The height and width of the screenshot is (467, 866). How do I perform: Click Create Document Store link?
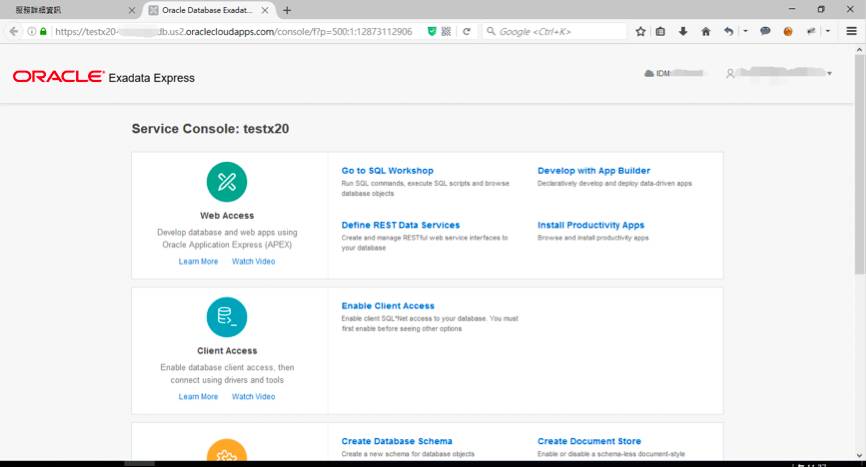pos(589,441)
